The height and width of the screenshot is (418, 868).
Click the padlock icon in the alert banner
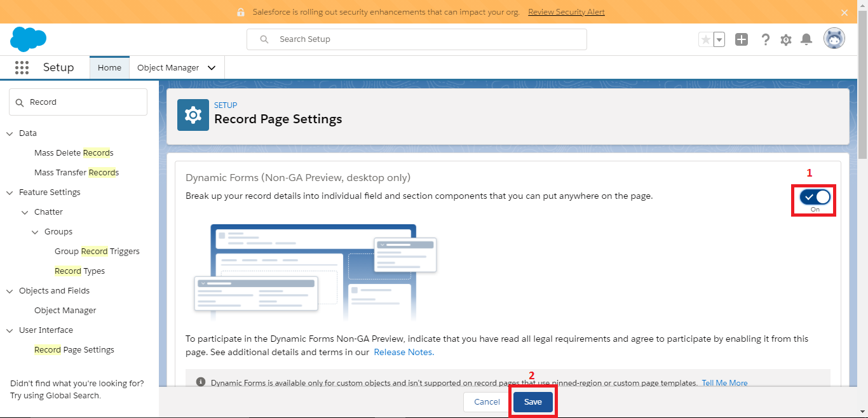pyautogui.click(x=240, y=11)
